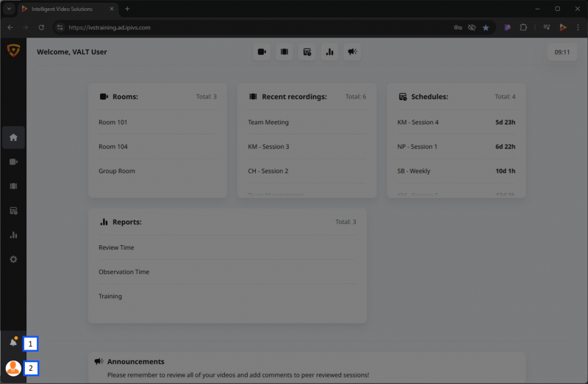Open Group Room

(x=157, y=171)
